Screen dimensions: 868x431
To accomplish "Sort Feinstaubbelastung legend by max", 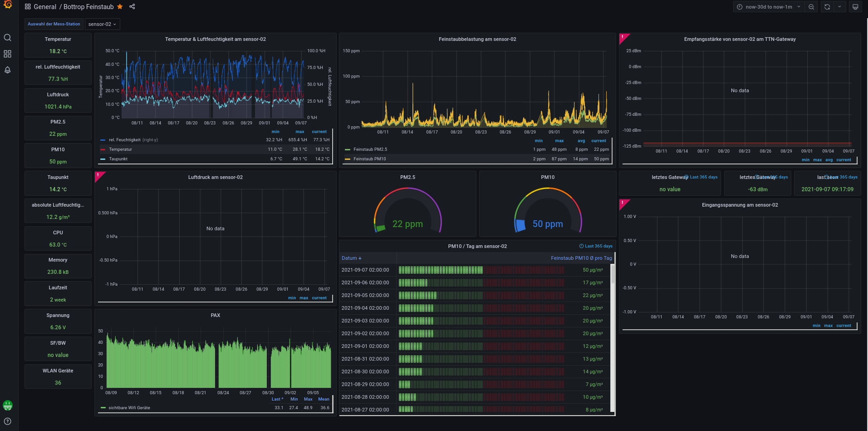I will point(559,141).
